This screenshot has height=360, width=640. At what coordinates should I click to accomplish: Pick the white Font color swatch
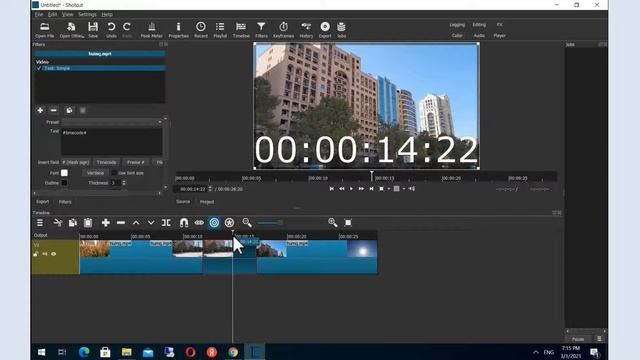[x=64, y=173]
